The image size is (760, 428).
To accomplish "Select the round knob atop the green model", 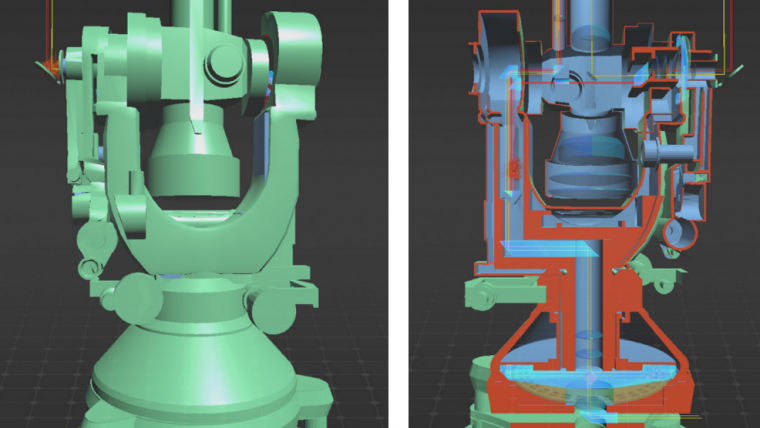I will pos(222,66).
